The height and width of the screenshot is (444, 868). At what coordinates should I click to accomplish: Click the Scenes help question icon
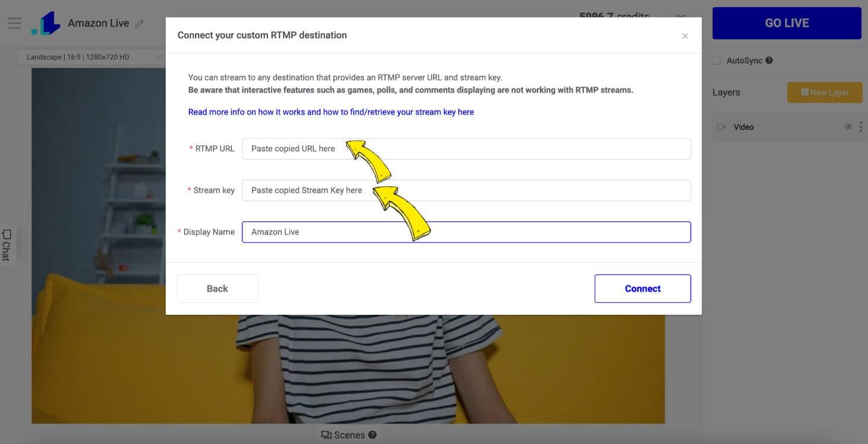[x=372, y=435]
